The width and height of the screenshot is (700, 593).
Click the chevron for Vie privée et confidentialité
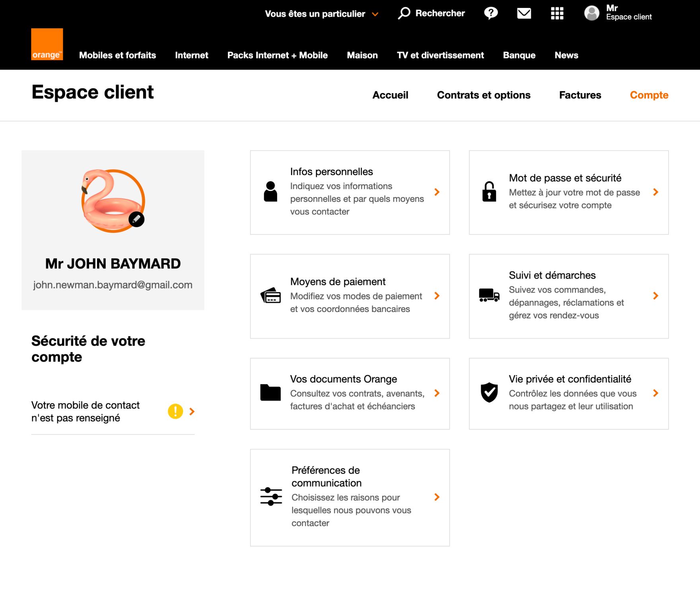pos(655,393)
